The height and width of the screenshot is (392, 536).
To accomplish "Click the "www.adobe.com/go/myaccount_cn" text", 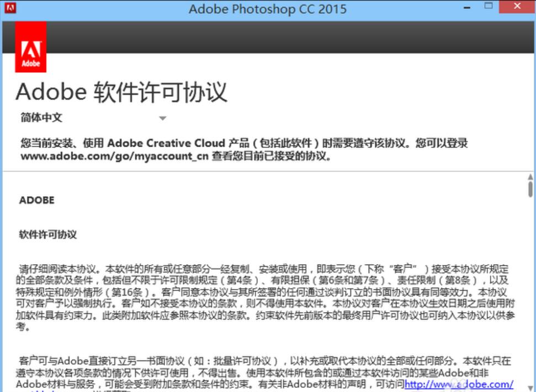I will coord(114,156).
